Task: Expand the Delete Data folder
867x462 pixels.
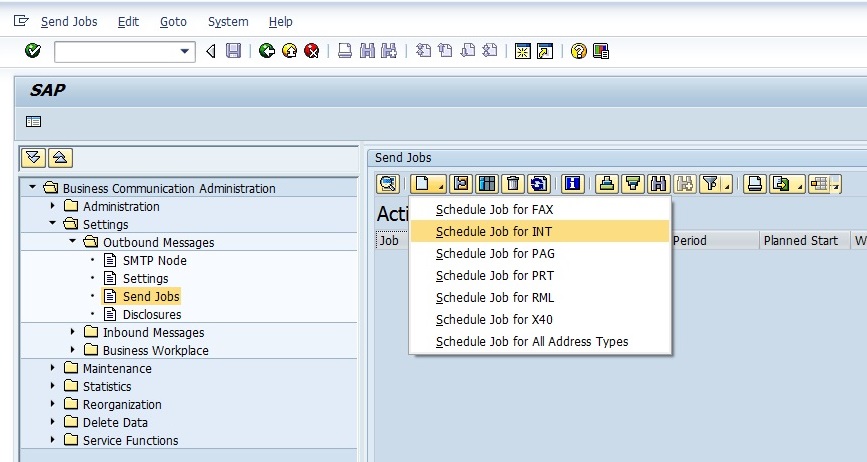Action: [x=53, y=422]
